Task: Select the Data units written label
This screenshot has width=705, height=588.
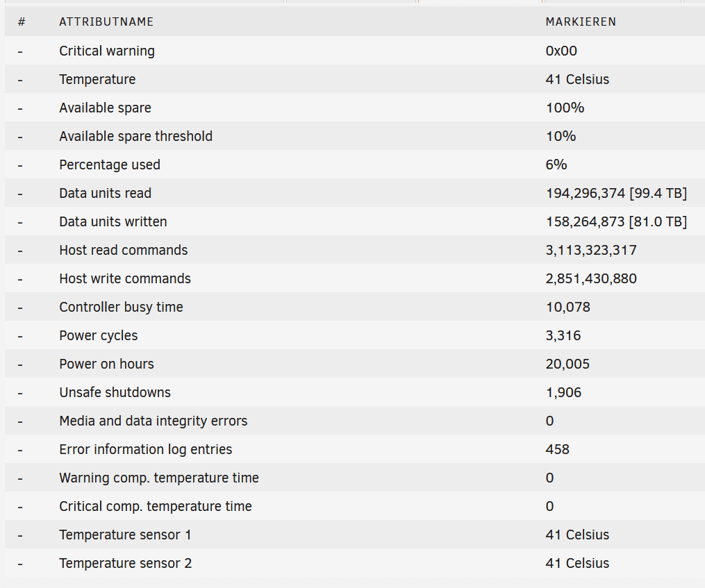Action: click(x=113, y=221)
